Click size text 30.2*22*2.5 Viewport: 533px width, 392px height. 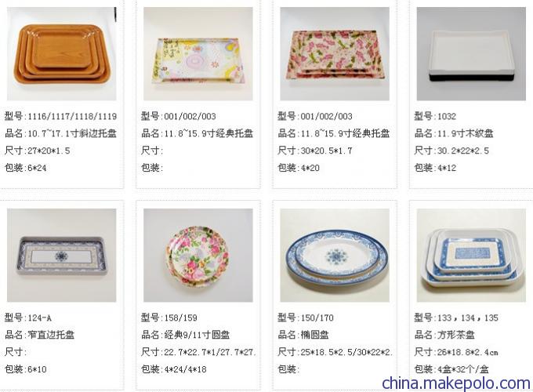tap(463, 151)
